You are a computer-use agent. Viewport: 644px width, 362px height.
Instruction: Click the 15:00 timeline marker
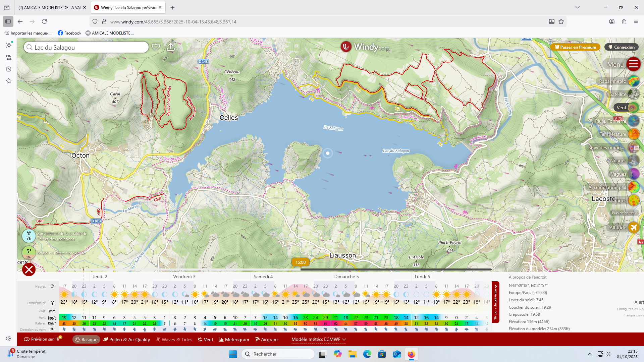(301, 262)
